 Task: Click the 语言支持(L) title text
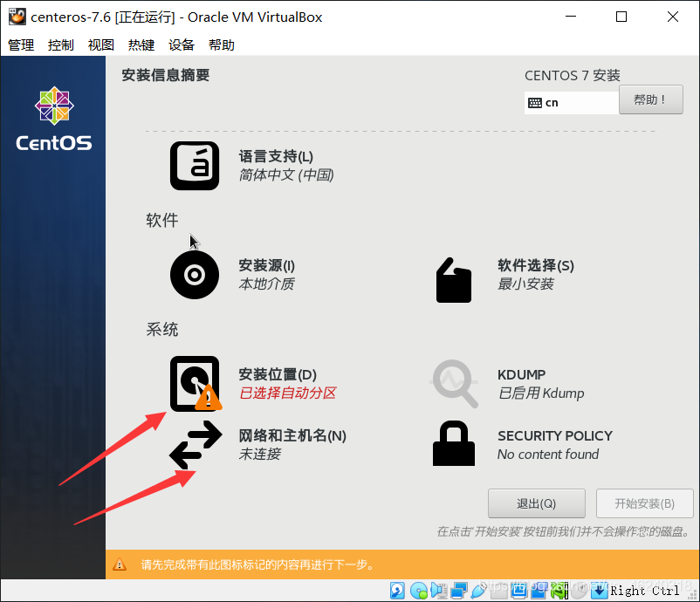click(276, 157)
